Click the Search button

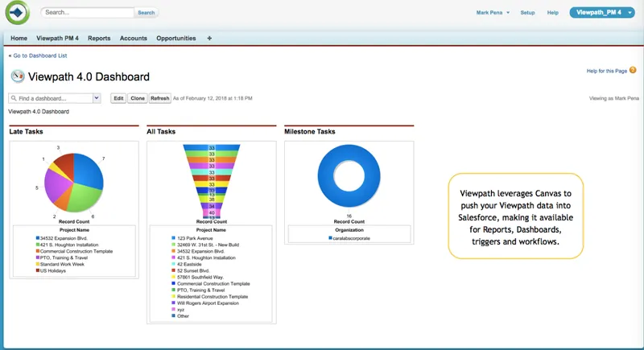[x=147, y=13]
